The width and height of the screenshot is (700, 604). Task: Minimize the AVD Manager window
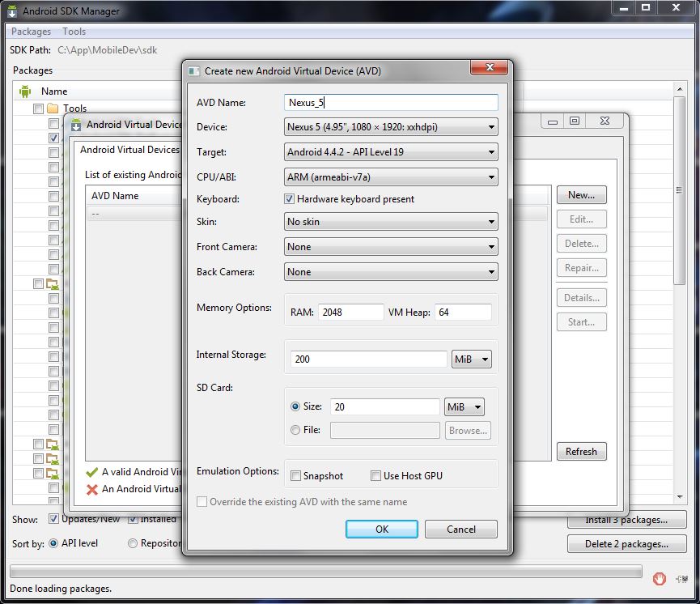coord(553,121)
